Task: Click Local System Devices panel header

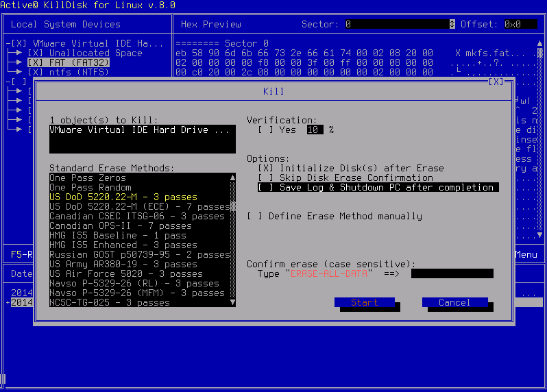Action: (66, 24)
